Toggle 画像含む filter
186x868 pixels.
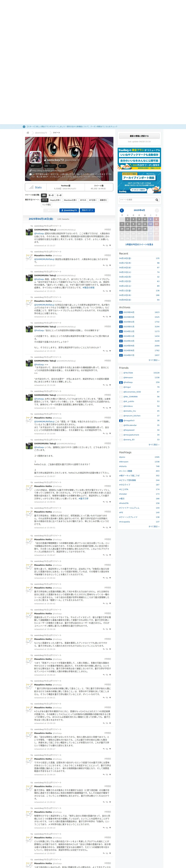103,200
